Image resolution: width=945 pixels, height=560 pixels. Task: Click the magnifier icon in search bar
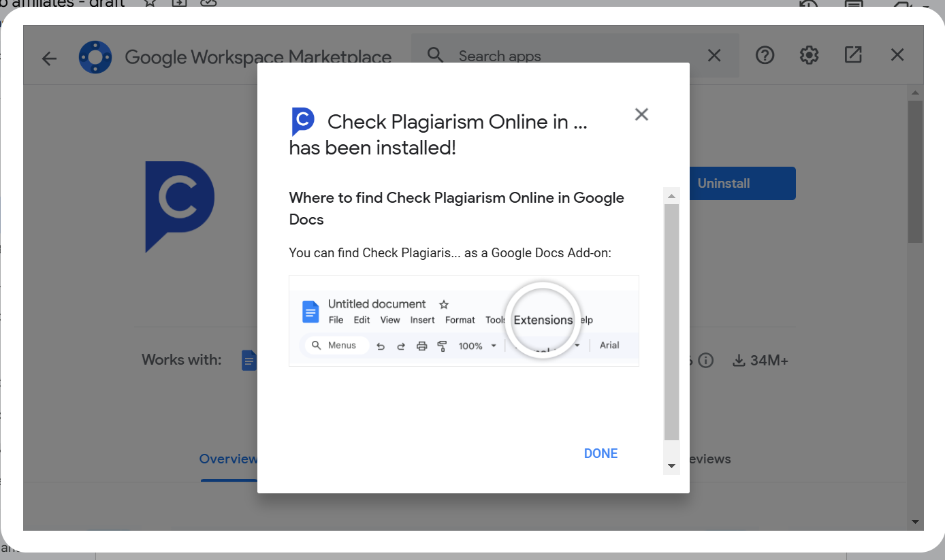(435, 56)
